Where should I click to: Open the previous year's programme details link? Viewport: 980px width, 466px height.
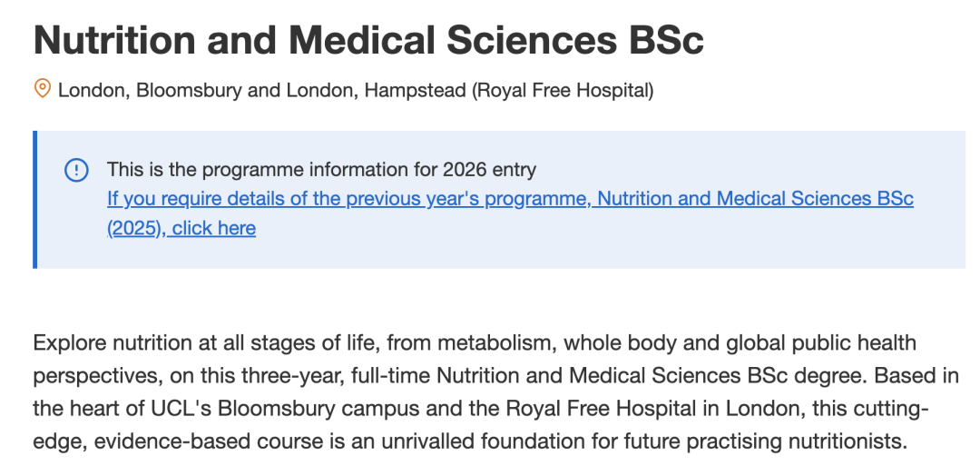pos(510,213)
